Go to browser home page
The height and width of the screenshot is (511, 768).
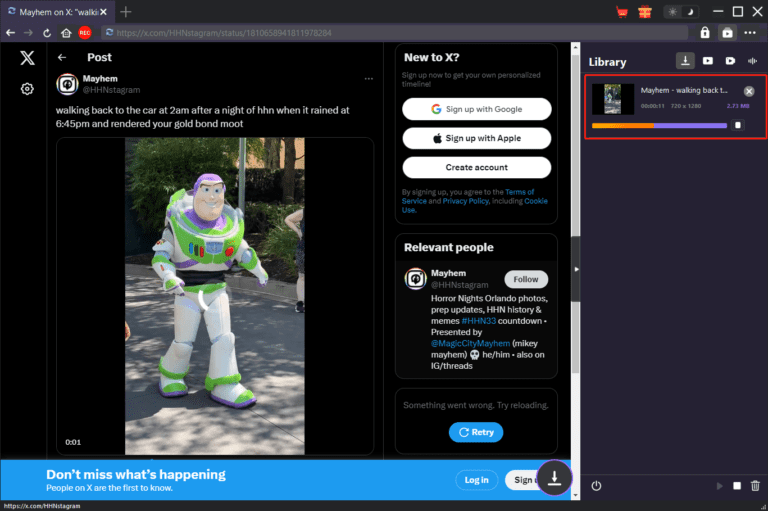click(66, 32)
